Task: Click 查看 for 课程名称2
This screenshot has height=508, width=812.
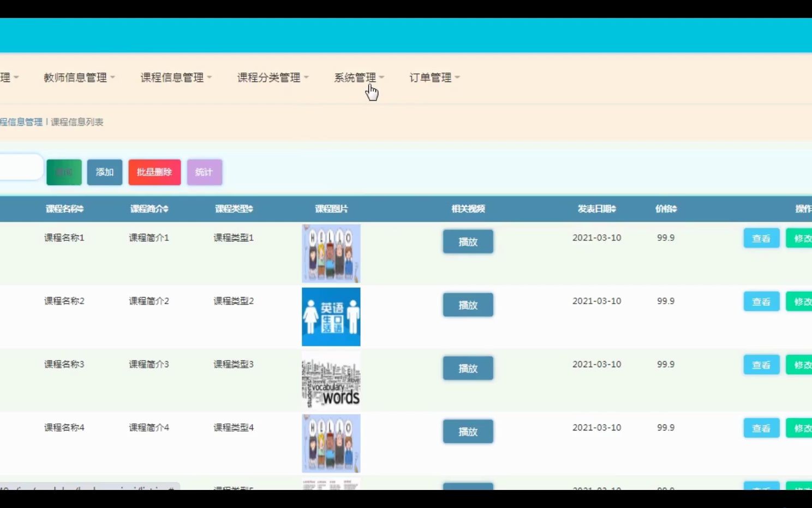Action: (x=761, y=302)
